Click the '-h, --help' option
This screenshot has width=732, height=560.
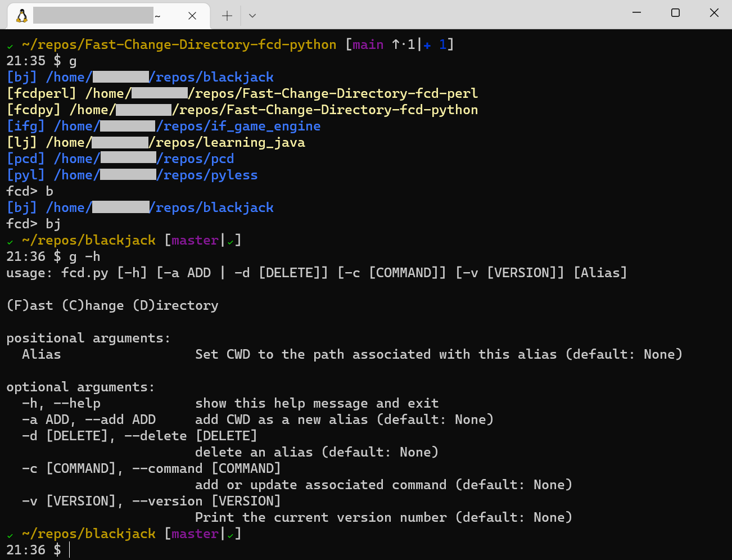pos(61,403)
